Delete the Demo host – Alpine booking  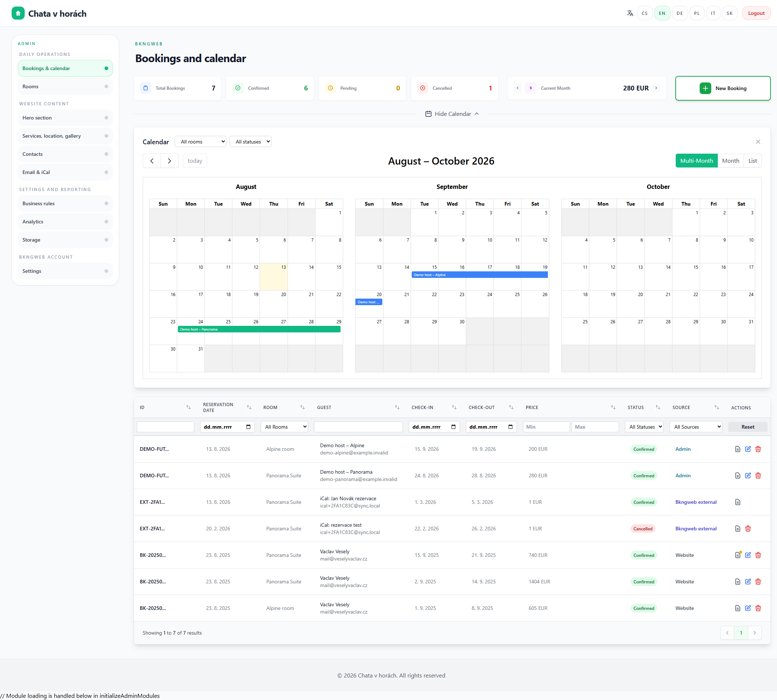point(758,449)
